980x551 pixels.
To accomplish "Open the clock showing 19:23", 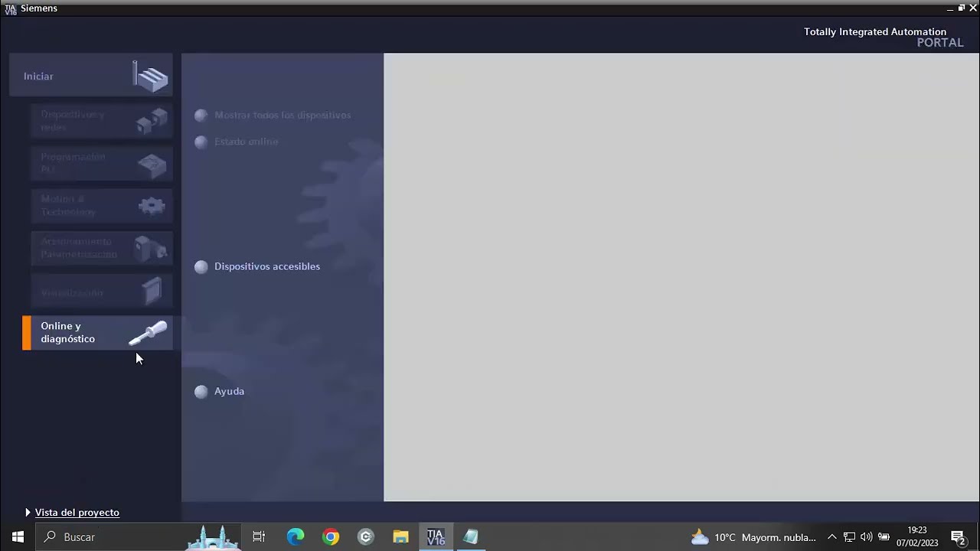I will pos(917,536).
